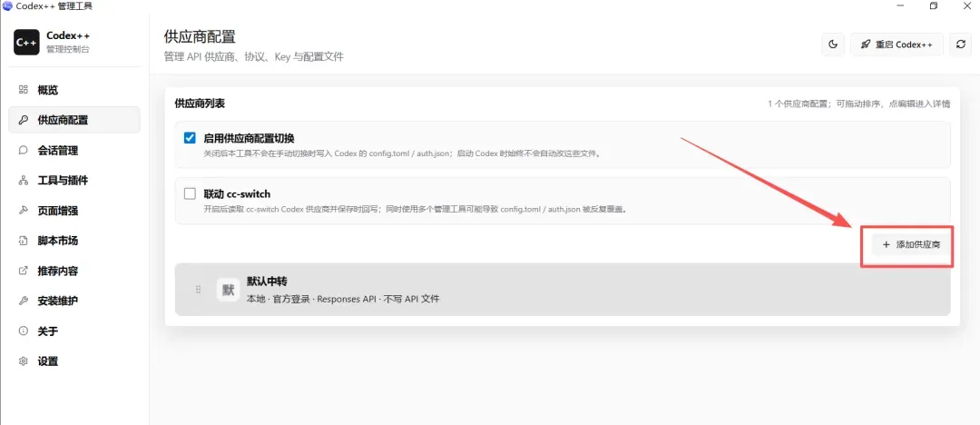This screenshot has height=425, width=980.
Task: Open 页面增强 section
Action: pos(73,211)
